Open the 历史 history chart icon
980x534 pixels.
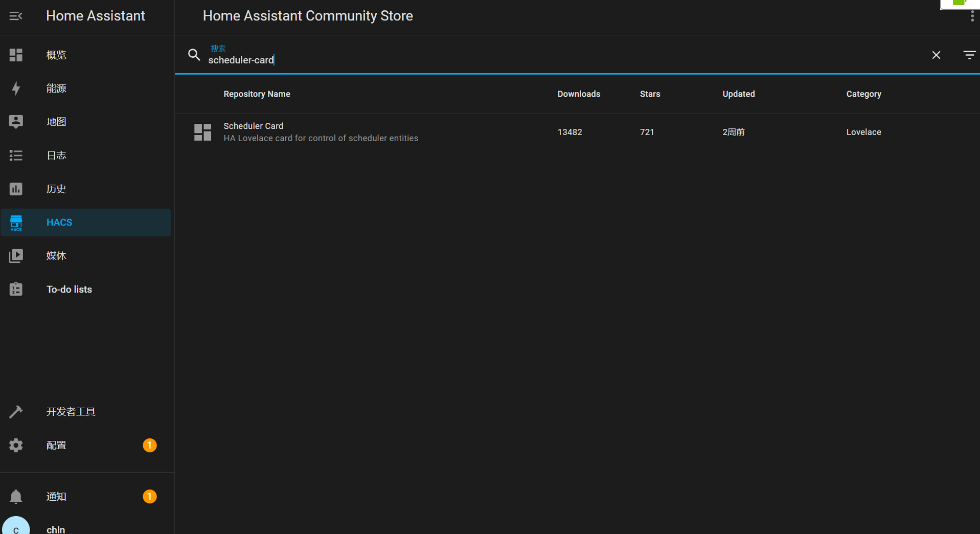pos(16,189)
